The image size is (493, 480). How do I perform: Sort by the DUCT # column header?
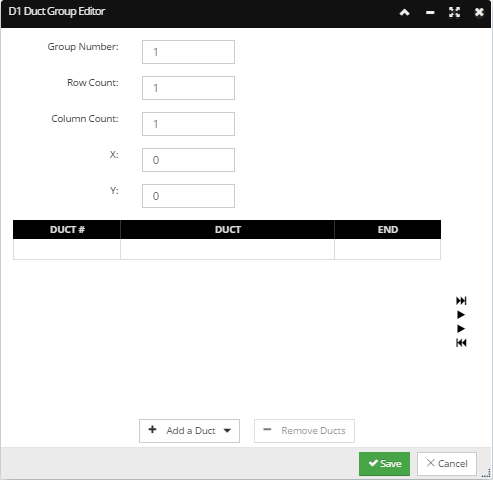coord(67,230)
